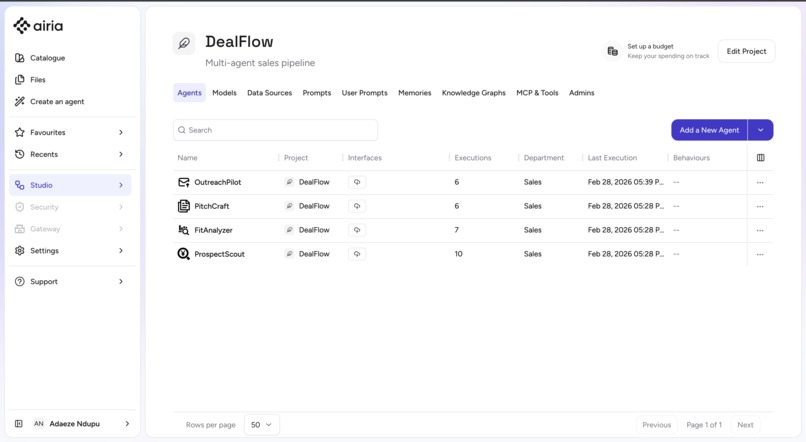Click FitAnalyzer's executions count 7
The image size is (806, 442).
tap(456, 230)
